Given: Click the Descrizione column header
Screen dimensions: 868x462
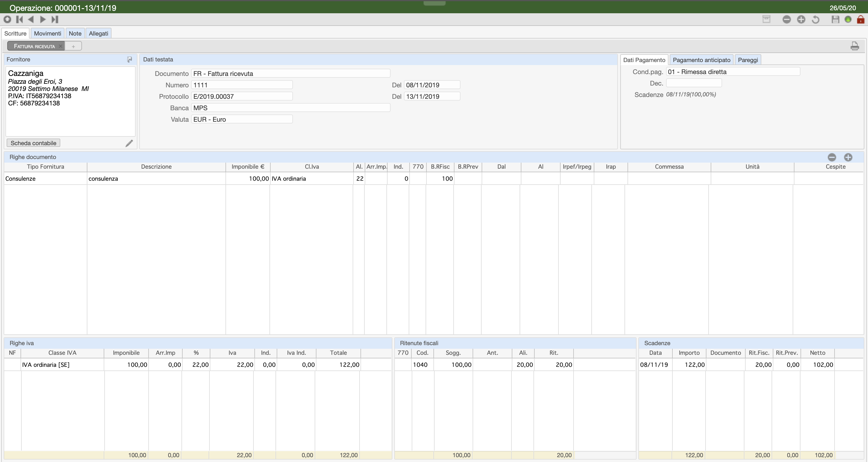Looking at the screenshot, I should point(156,167).
